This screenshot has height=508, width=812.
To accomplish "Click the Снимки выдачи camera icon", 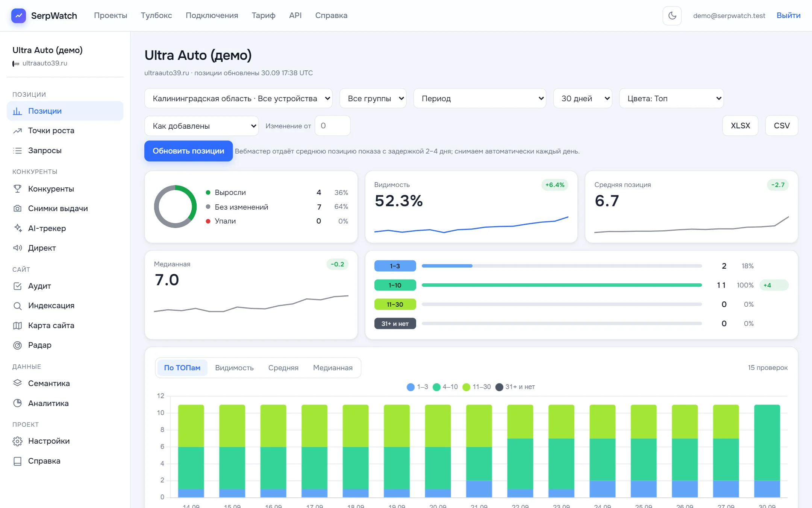I will [x=17, y=208].
